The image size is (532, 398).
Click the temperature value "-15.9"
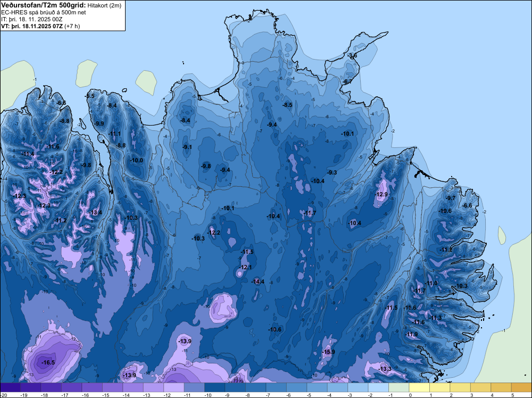(328, 352)
